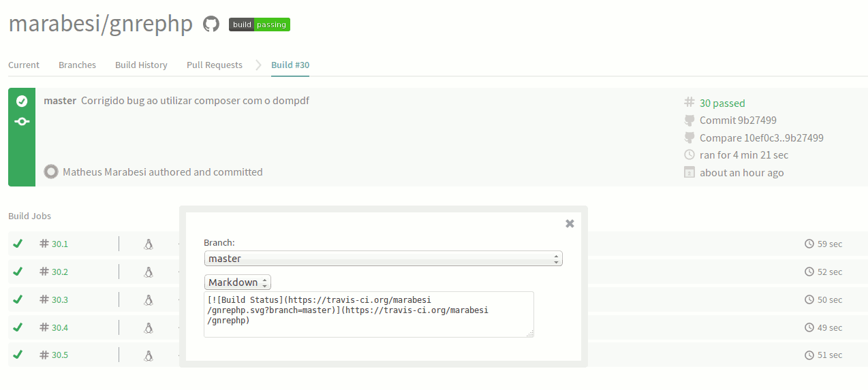
Task: Open job 30.4
Action: [60, 327]
